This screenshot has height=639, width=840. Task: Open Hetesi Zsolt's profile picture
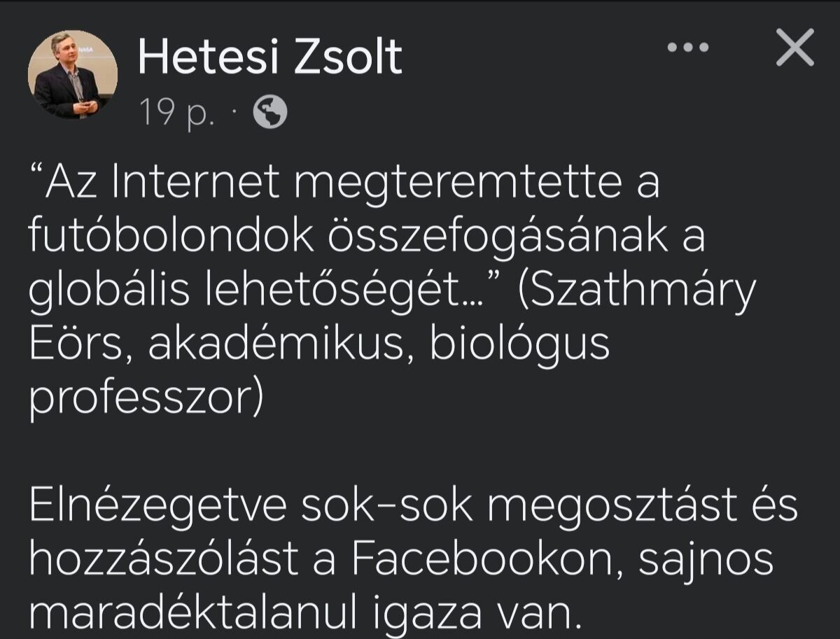click(73, 75)
